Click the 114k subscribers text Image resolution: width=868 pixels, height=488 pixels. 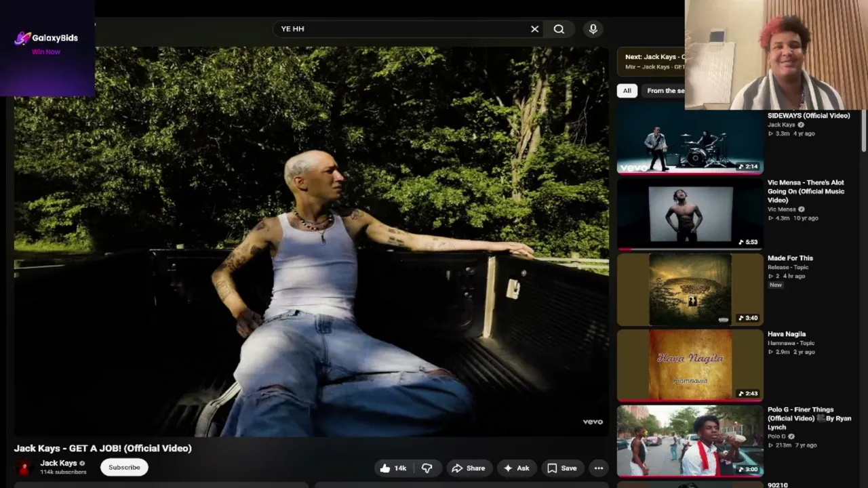click(63, 472)
